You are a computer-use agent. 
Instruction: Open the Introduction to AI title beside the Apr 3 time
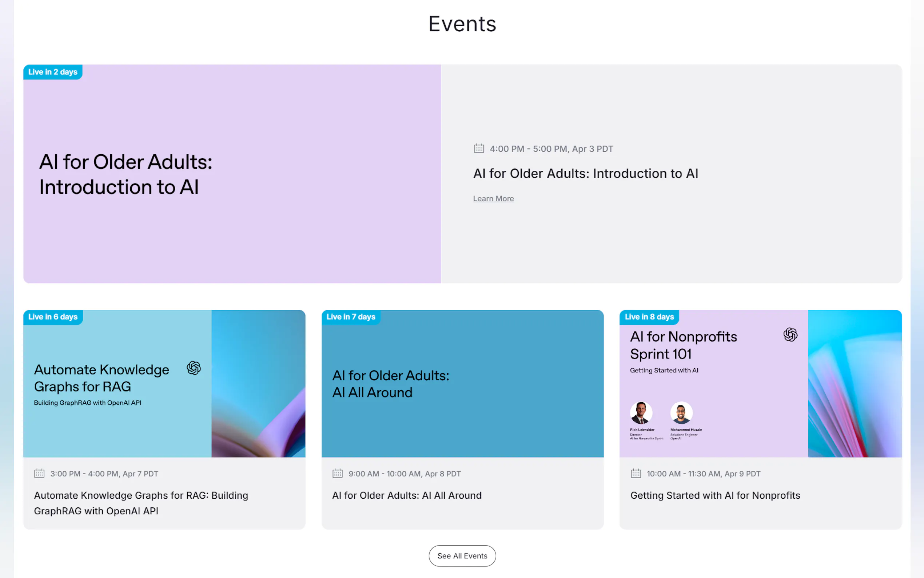[586, 174]
